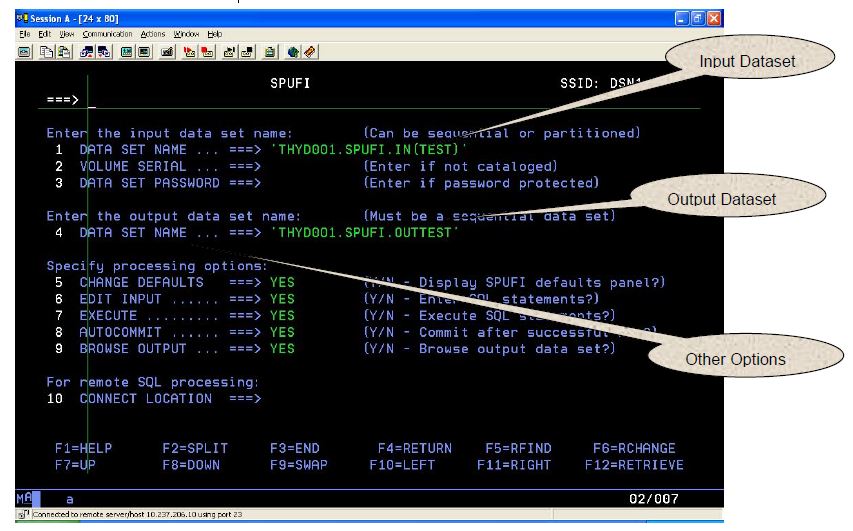Click the F3=END function key text
The width and height of the screenshot is (853, 531).
point(295,449)
